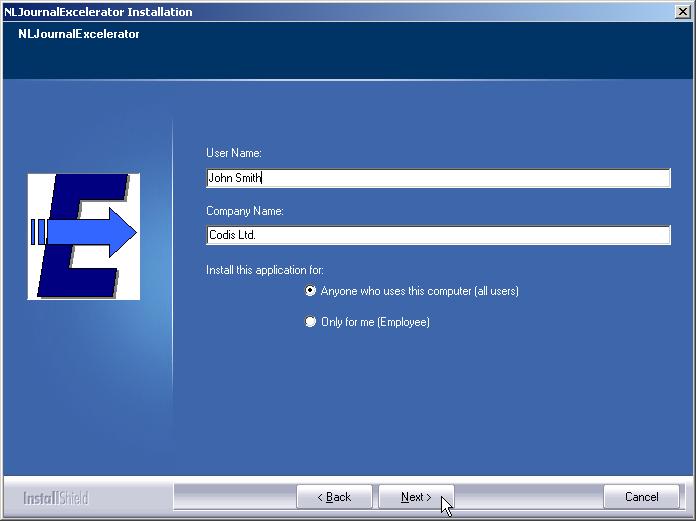
Task: Click into the Company Name text field
Action: click(x=437, y=235)
